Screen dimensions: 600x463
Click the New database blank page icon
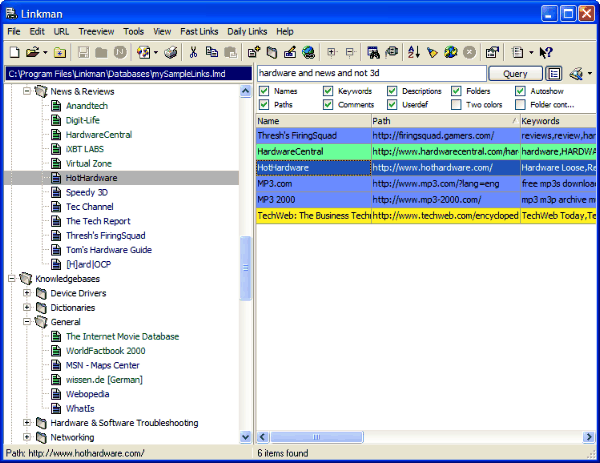pyautogui.click(x=15, y=52)
